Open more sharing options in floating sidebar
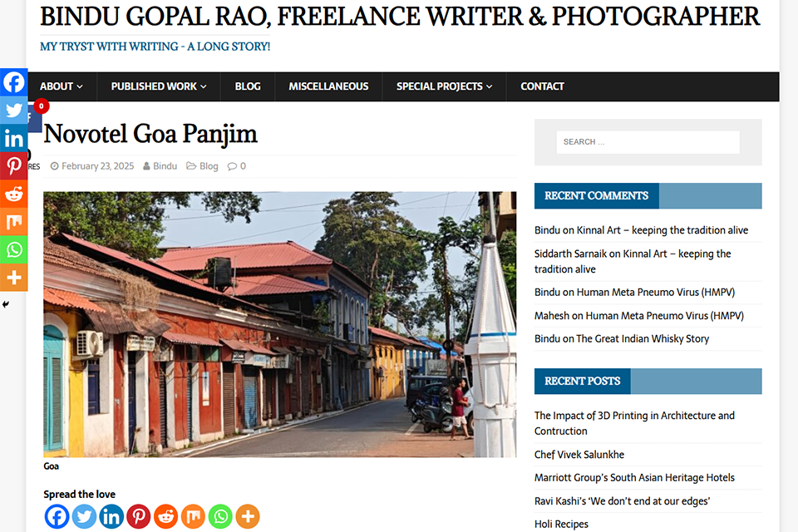The image size is (798, 532). [14, 278]
